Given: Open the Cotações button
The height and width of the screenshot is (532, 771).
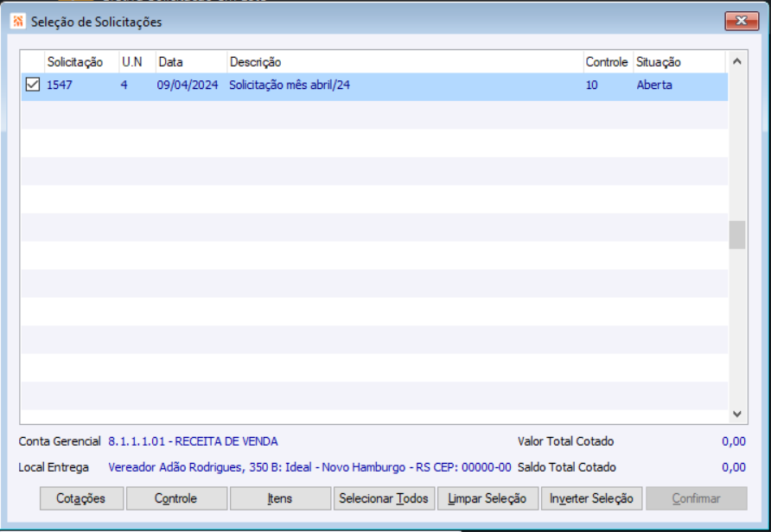Looking at the screenshot, I should 81,498.
